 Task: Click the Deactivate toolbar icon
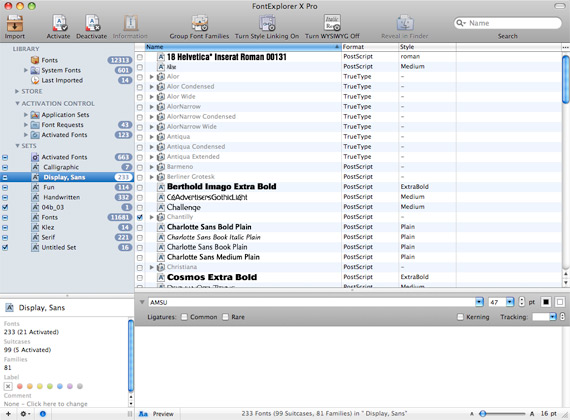tap(92, 23)
